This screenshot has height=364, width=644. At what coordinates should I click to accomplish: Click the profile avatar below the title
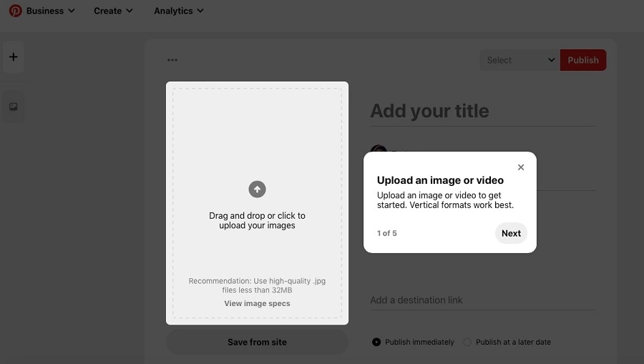click(379, 152)
